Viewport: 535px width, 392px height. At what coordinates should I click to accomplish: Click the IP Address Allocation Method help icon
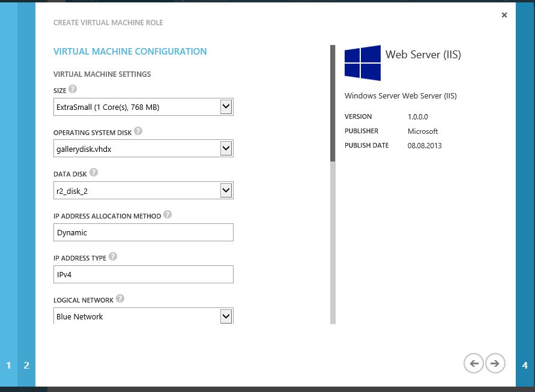pyautogui.click(x=168, y=215)
